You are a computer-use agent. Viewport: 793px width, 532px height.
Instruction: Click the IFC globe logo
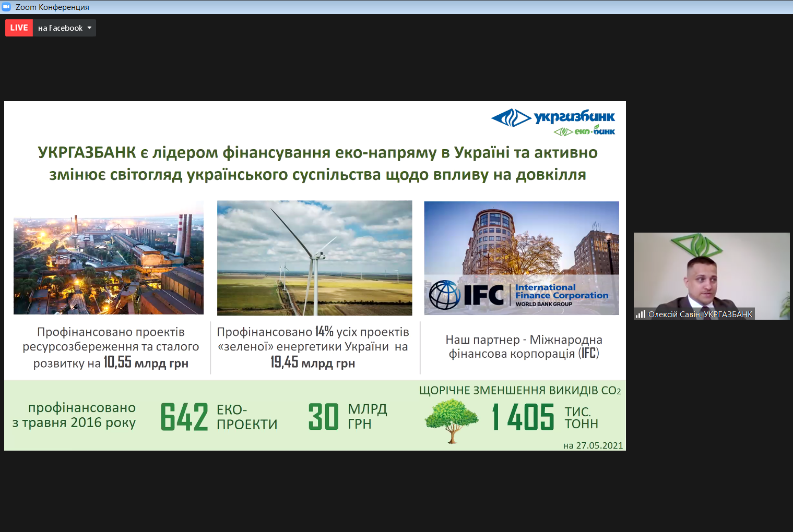tap(444, 295)
